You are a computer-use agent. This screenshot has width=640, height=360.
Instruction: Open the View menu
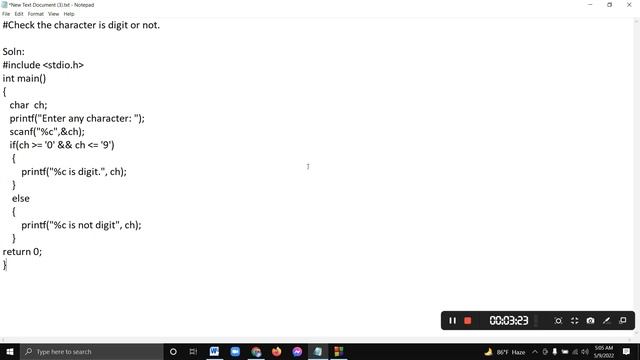tap(53, 14)
